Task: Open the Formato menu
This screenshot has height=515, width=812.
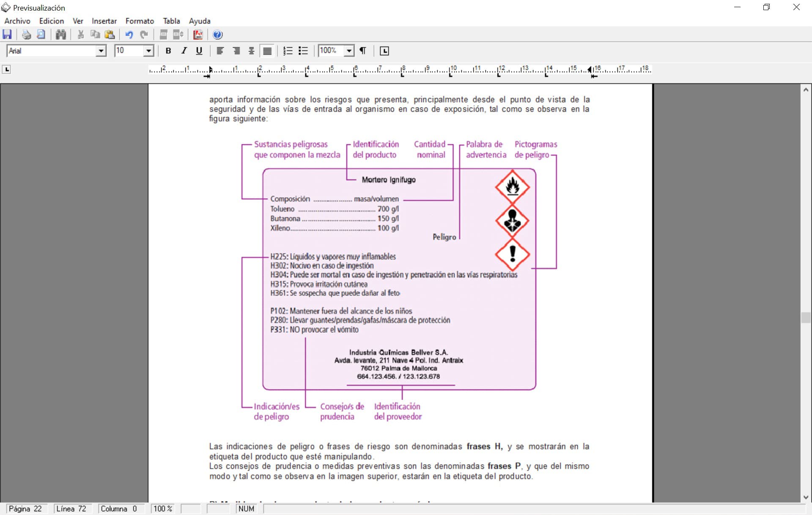Action: [140, 21]
